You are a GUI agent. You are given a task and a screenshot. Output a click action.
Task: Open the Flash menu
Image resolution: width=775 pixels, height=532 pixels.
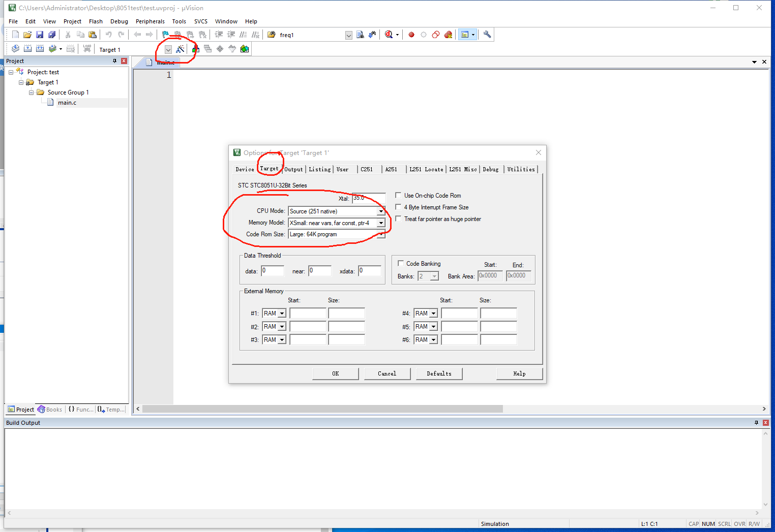point(96,21)
